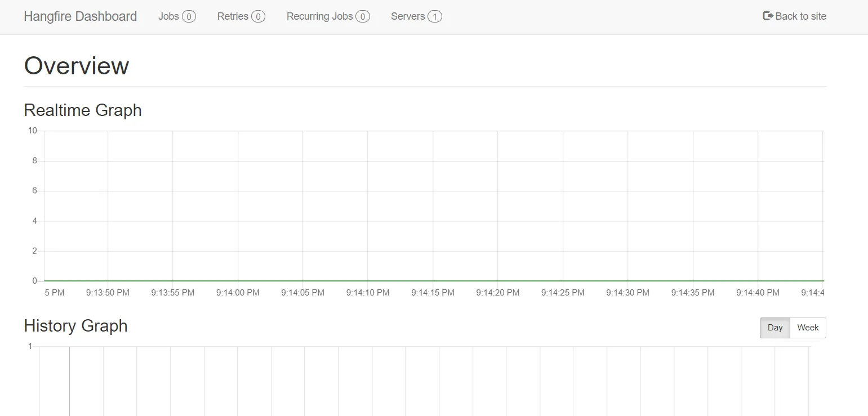Click the Jobs count badge 0
The image size is (868, 416).
(x=189, y=17)
